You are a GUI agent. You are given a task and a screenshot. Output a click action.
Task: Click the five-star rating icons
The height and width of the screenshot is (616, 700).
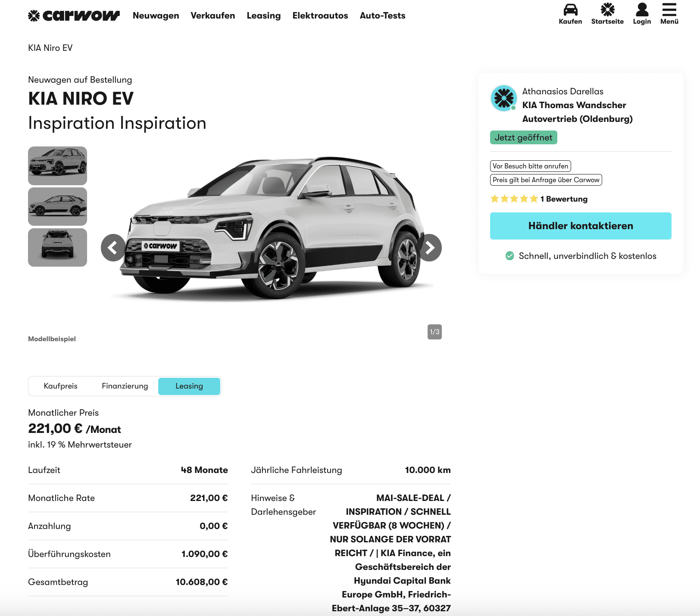coord(514,199)
